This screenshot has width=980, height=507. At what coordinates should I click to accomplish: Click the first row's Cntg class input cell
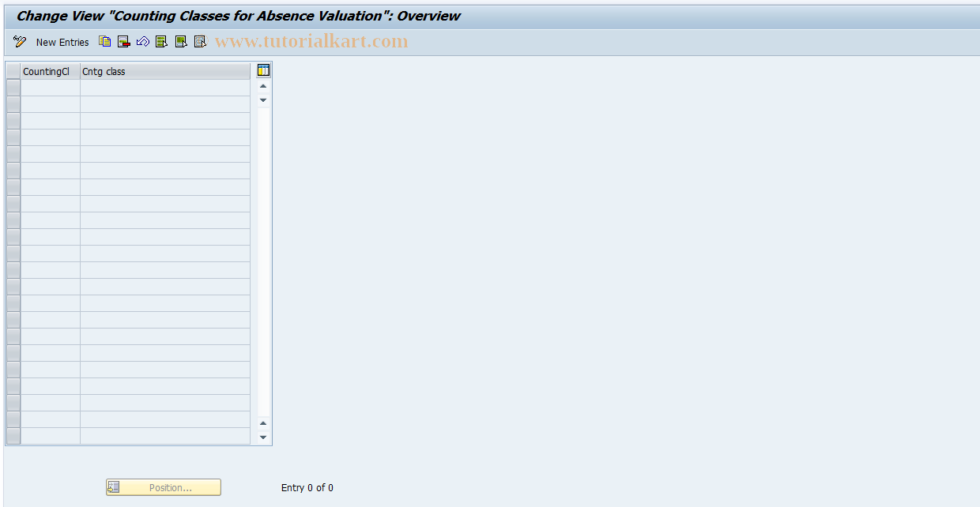[165, 88]
